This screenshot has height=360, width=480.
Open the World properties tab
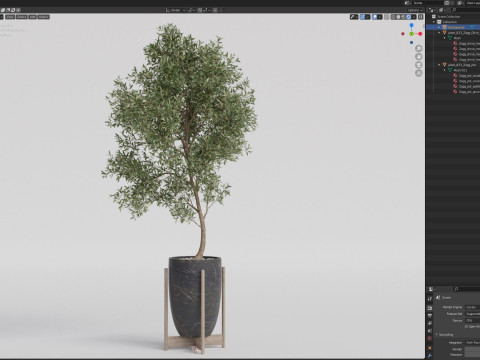(430, 338)
